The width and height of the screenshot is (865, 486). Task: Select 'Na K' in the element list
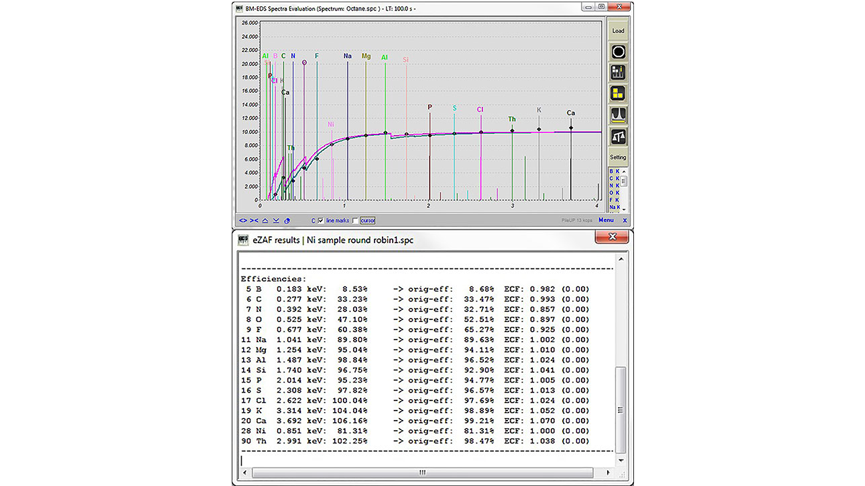coord(614,207)
